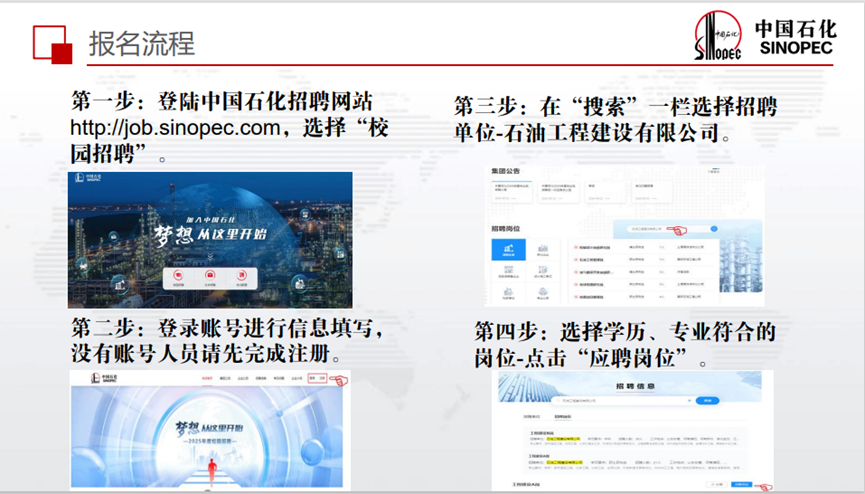Click the middle red circle icon on homepage banner
The image size is (865, 494).
(x=211, y=274)
